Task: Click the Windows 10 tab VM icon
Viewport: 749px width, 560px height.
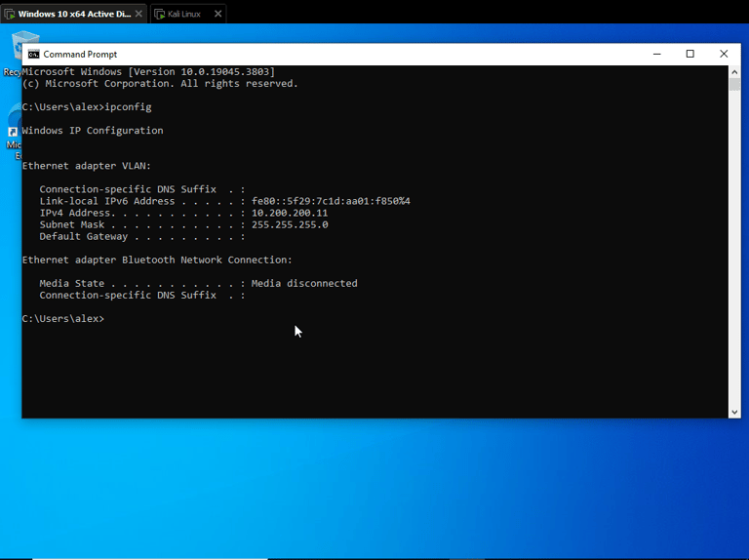Action: [x=10, y=15]
